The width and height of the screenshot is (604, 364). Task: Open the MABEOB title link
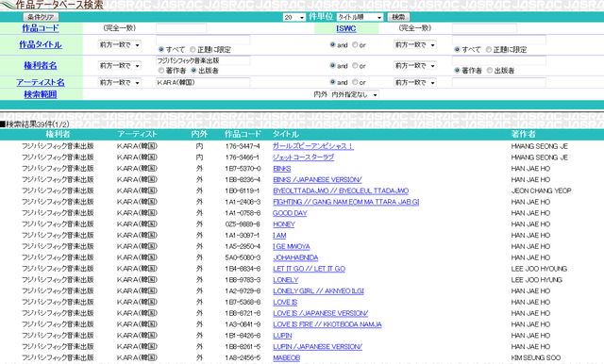tap(287, 358)
